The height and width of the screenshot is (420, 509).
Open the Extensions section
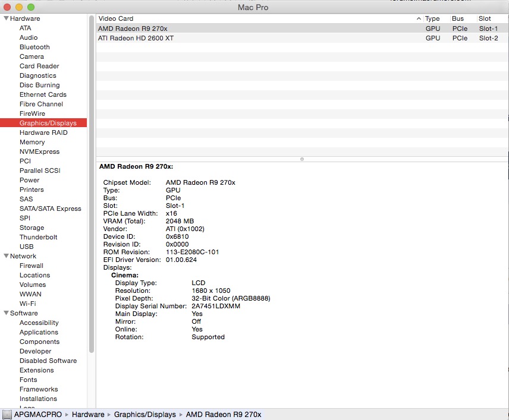click(36, 370)
